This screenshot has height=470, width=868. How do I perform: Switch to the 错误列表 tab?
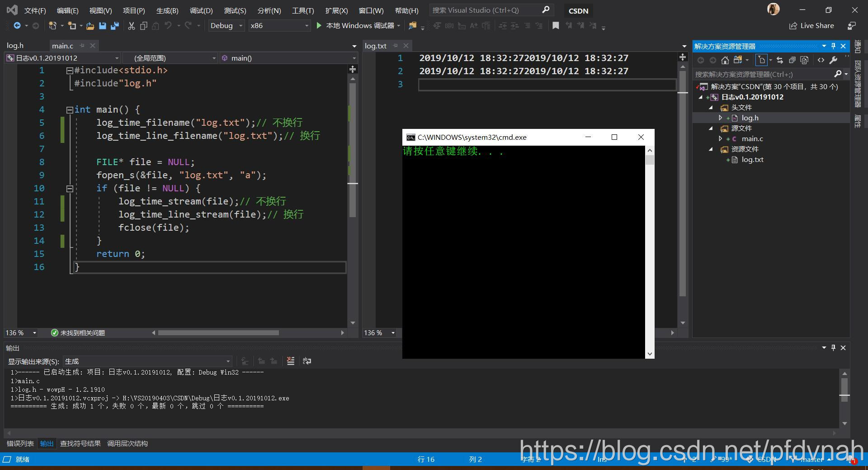pyautogui.click(x=20, y=444)
